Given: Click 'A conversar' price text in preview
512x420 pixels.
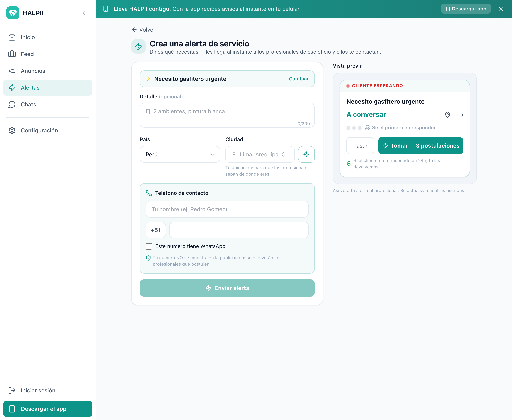Looking at the screenshot, I should click(x=366, y=114).
